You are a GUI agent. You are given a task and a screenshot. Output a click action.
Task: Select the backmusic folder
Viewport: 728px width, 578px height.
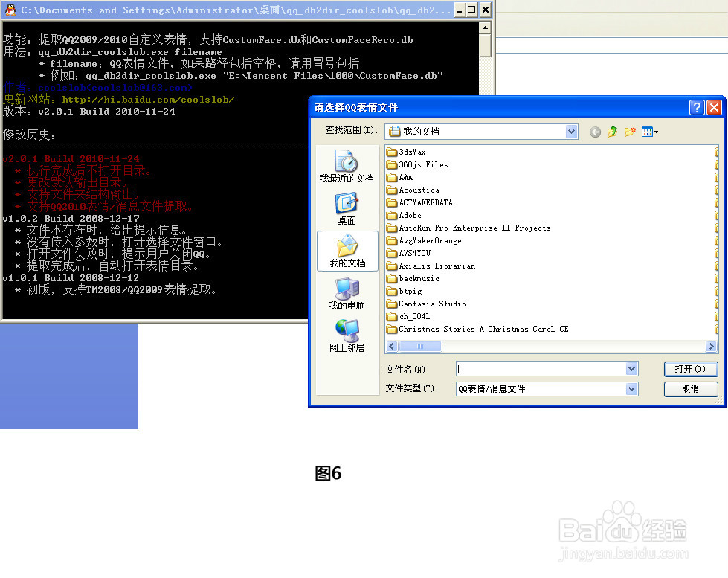coord(413,278)
